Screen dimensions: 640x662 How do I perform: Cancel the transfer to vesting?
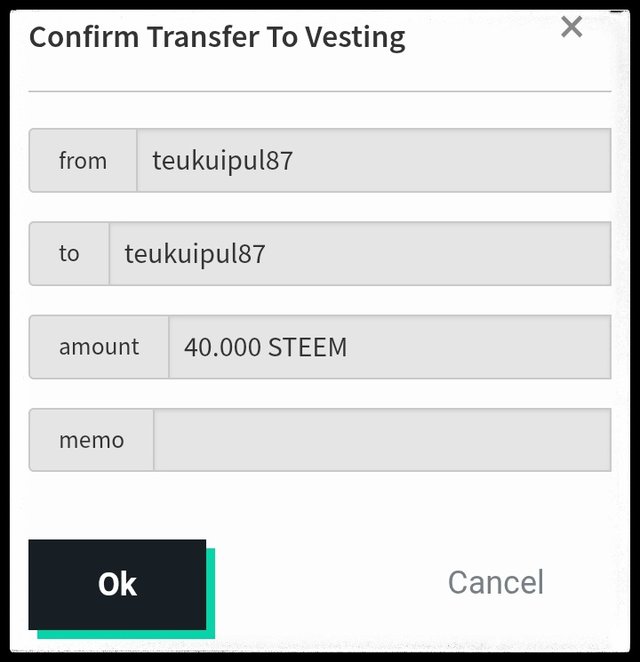coord(495,582)
